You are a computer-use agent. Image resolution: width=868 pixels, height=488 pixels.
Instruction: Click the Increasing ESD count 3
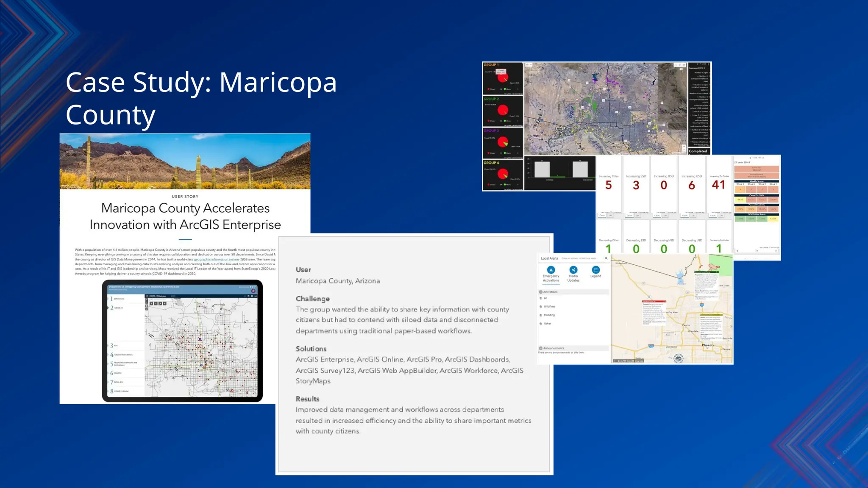click(x=636, y=185)
